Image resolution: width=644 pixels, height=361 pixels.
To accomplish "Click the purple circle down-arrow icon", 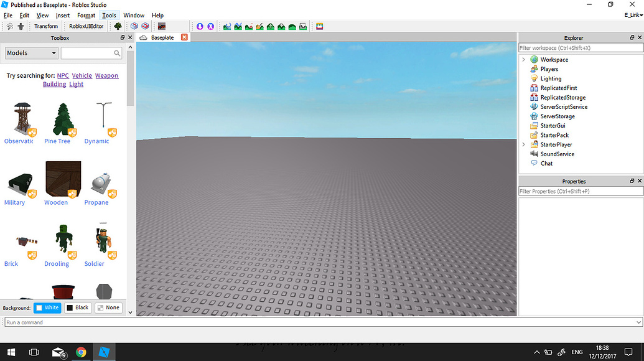I will pos(200,26).
